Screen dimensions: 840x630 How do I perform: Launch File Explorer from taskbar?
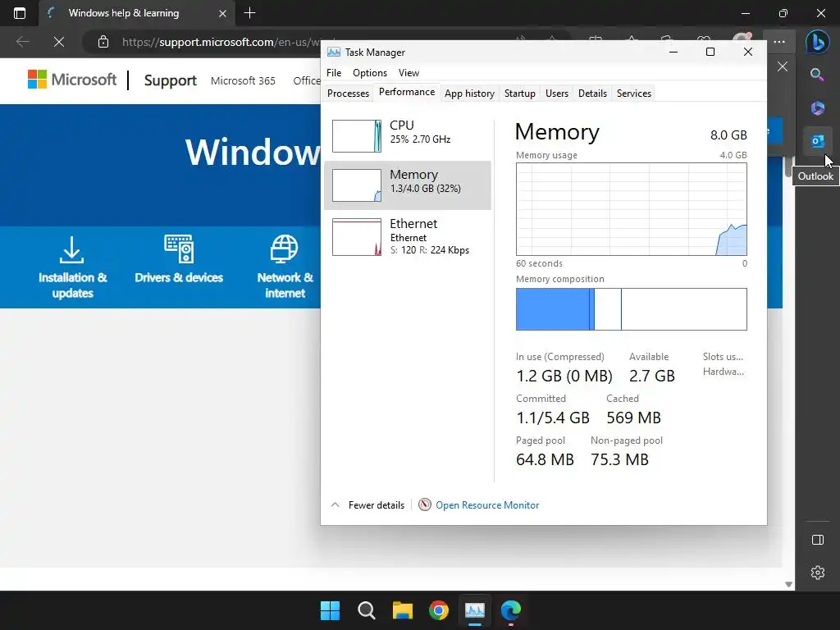click(403, 610)
